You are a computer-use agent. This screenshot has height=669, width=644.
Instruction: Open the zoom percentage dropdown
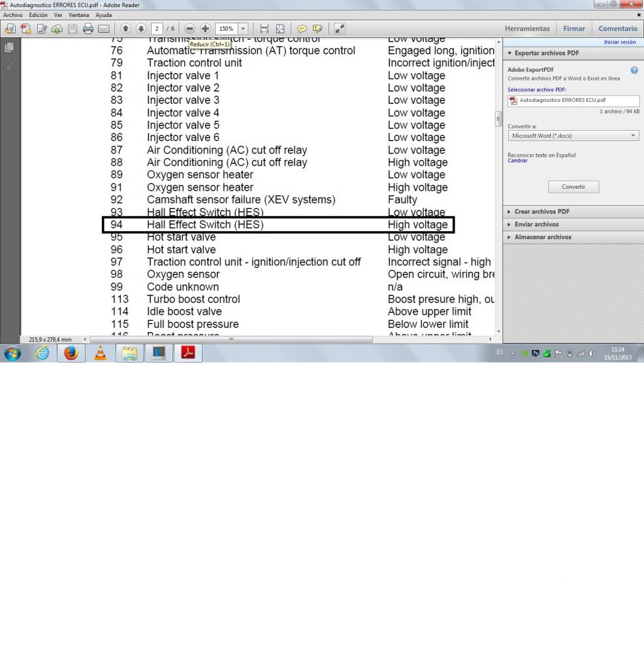[244, 29]
